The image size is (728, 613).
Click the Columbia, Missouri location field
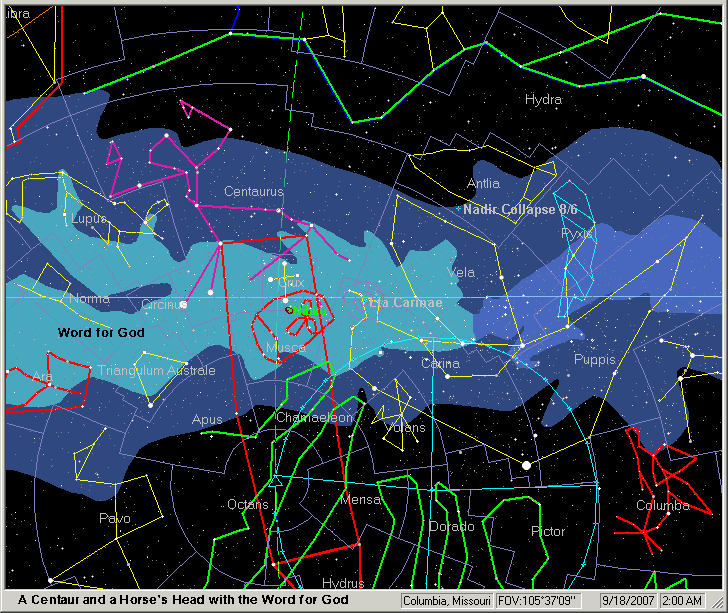[447, 601]
